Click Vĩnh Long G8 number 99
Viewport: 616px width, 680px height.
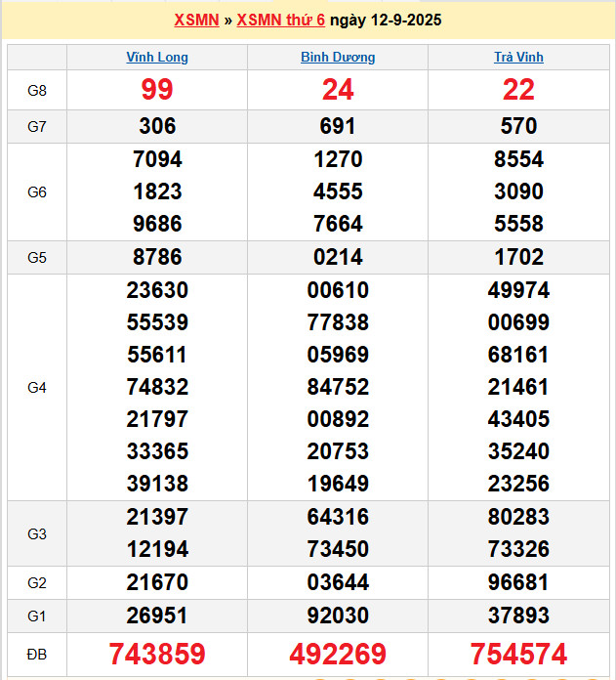coord(157,90)
